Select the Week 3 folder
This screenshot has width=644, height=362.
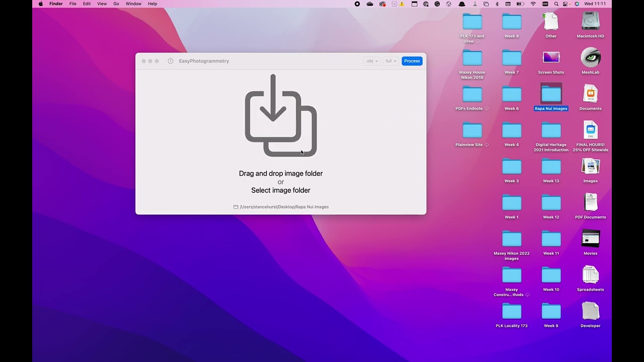coord(512,166)
